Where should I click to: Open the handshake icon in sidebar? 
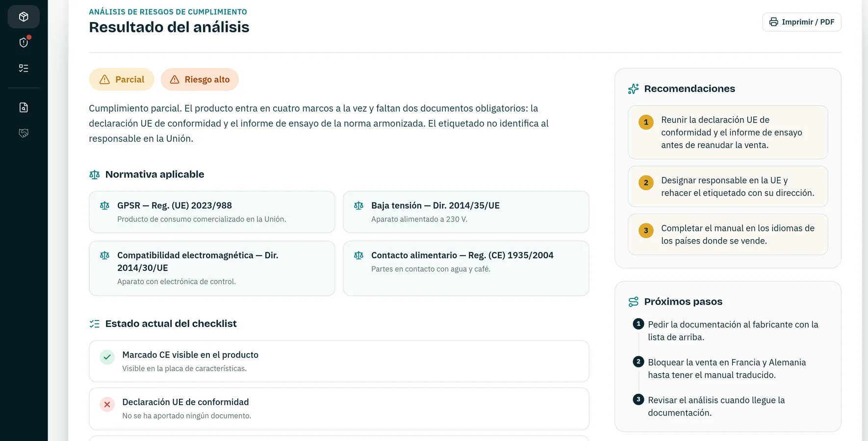[24, 133]
